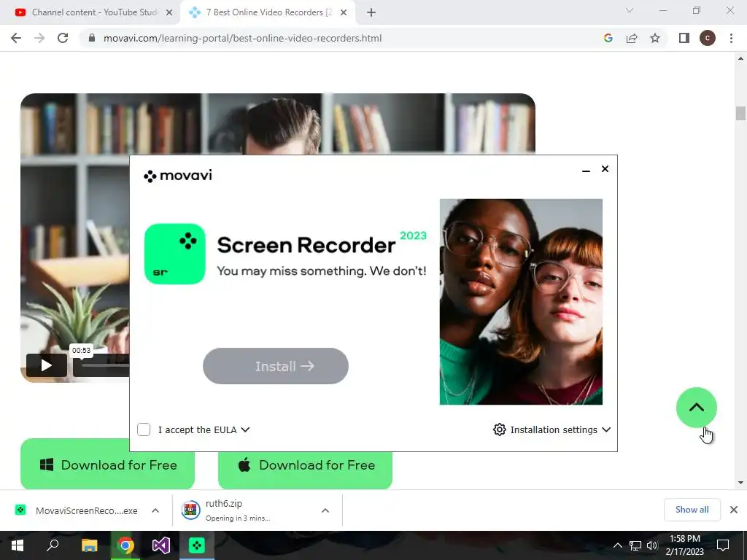747x560 pixels.
Task: View site information lock icon
Action: point(92,38)
